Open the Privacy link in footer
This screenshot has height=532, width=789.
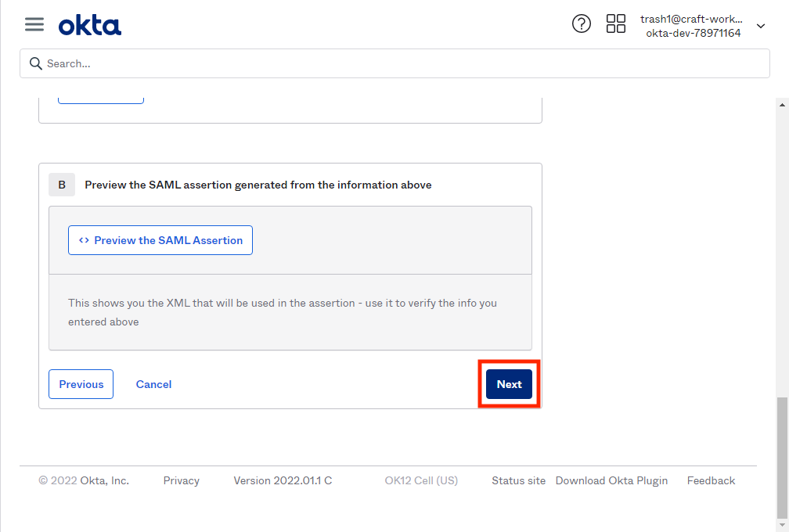point(181,480)
